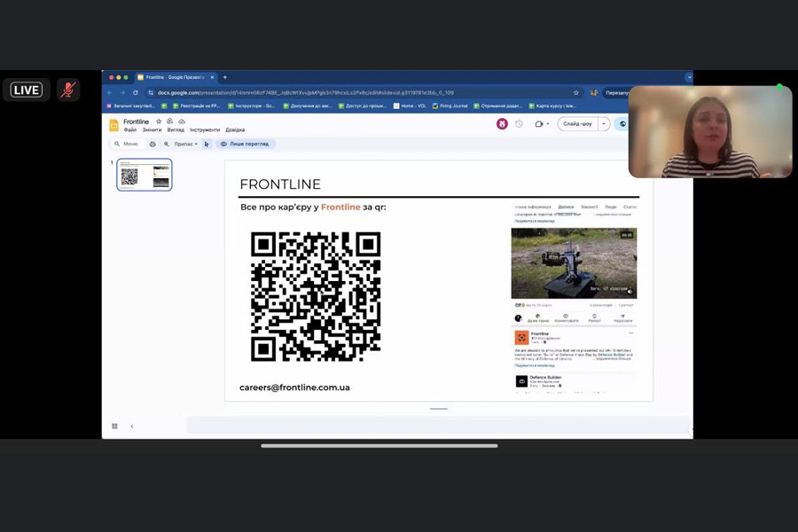This screenshot has height=532, width=798.
Task: Star the Frontline presentation
Action: (159, 121)
